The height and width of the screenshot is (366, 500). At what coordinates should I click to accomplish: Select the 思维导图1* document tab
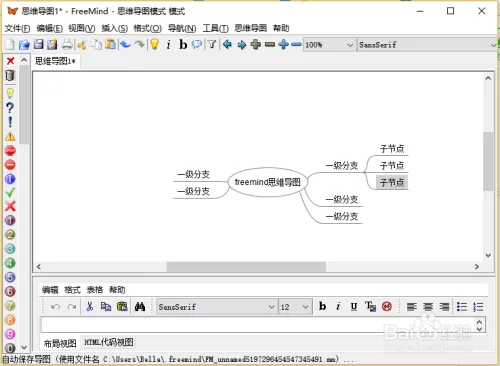point(55,61)
